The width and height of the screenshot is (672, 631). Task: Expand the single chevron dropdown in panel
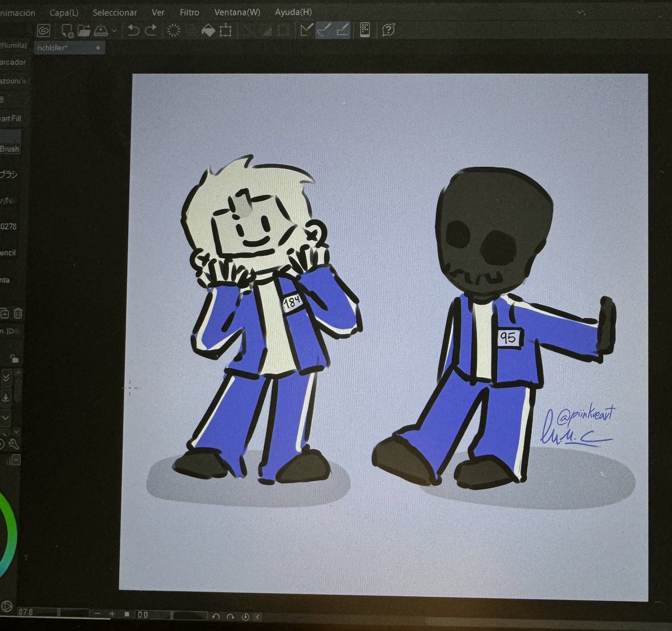[x=5, y=418]
